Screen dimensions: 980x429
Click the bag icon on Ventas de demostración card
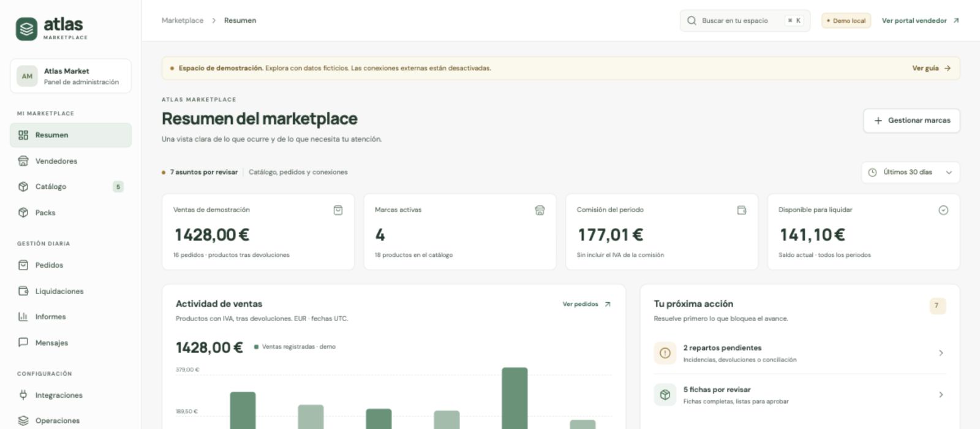tap(338, 210)
